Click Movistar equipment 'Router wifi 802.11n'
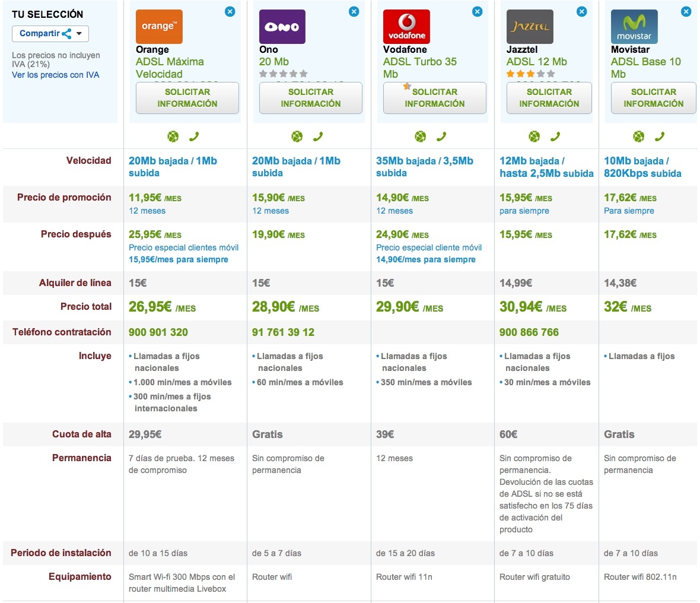The height and width of the screenshot is (603, 700). (640, 577)
